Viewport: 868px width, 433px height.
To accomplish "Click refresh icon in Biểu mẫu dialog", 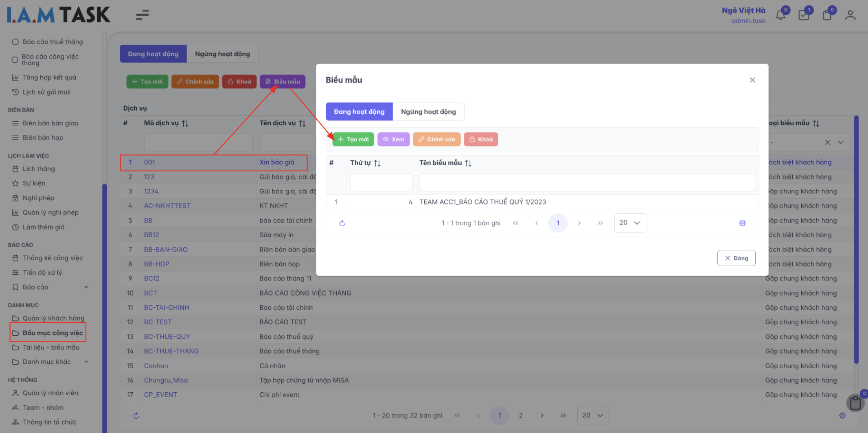I will [x=342, y=223].
